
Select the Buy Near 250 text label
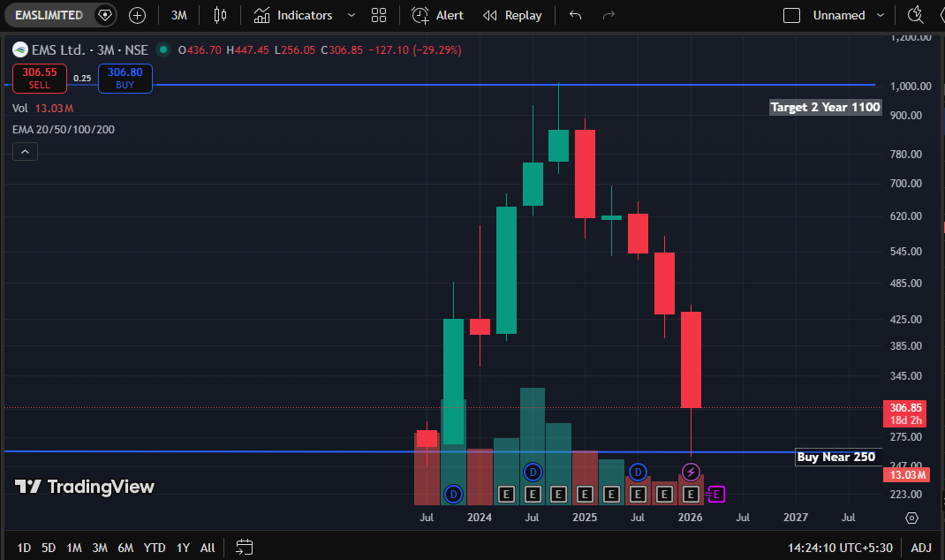[835, 457]
